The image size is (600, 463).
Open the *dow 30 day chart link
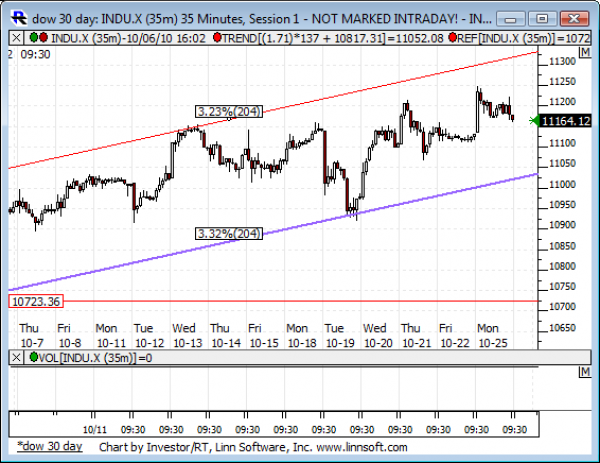click(x=50, y=447)
